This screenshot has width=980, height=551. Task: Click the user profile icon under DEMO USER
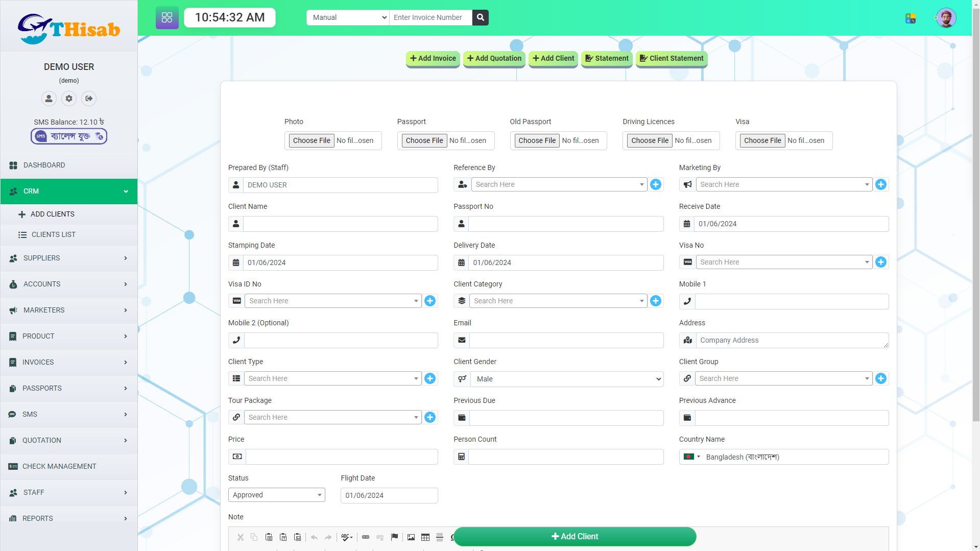[x=49, y=99]
